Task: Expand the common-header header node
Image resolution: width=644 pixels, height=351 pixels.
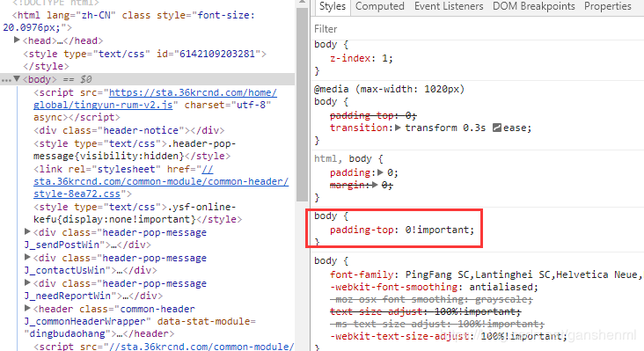Action: click(27, 308)
